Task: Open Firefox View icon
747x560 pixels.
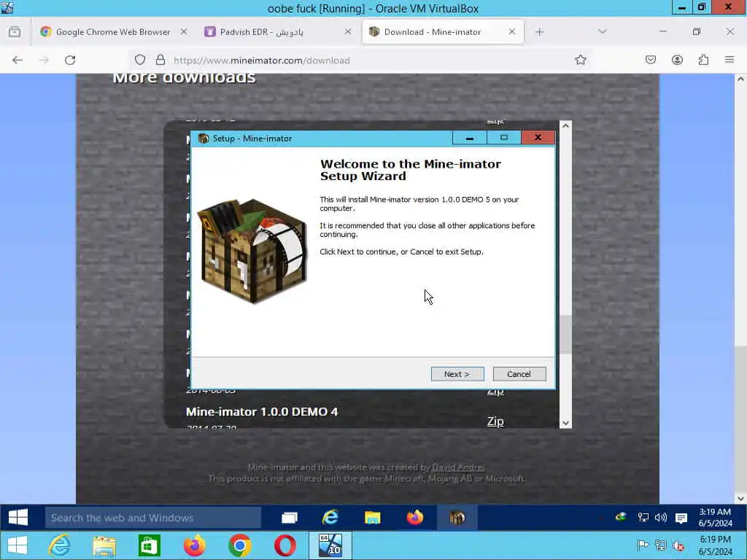Action: pyautogui.click(x=15, y=32)
